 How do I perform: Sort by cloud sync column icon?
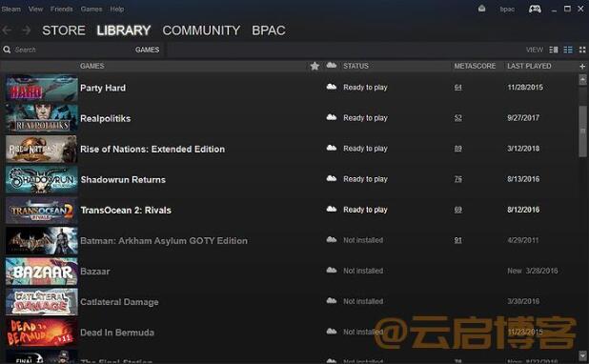(x=332, y=66)
